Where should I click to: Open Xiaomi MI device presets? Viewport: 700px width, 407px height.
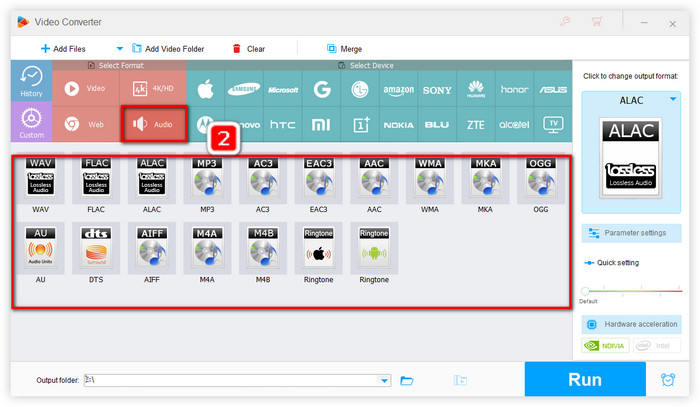point(321,125)
